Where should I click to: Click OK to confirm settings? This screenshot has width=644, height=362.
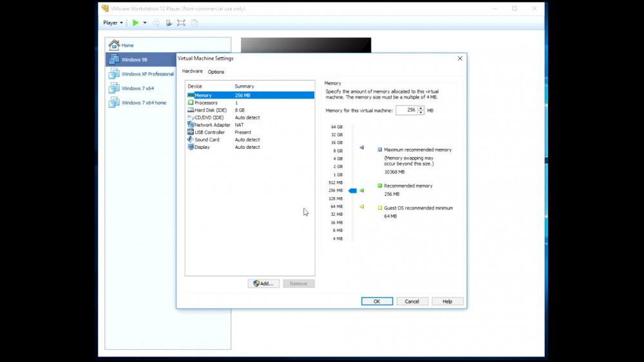point(377,301)
